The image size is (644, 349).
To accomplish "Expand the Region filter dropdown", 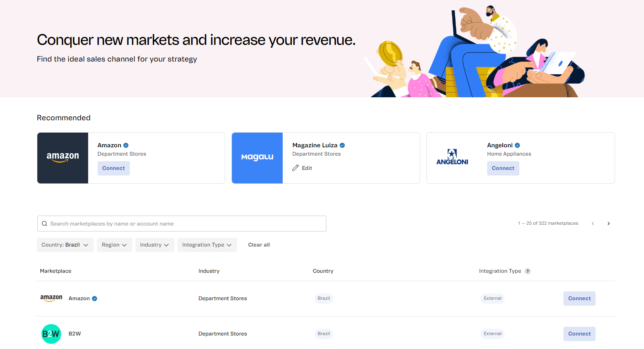I will (114, 245).
